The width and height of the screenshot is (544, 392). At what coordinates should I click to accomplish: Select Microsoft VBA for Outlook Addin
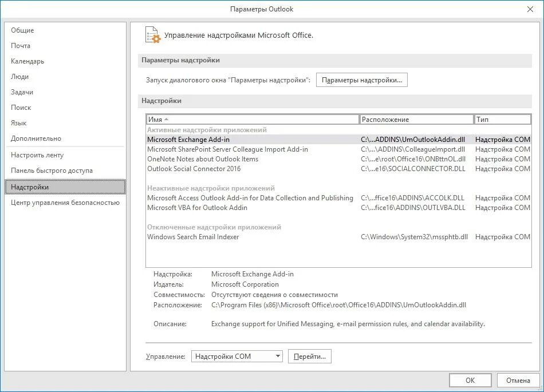pos(338,208)
